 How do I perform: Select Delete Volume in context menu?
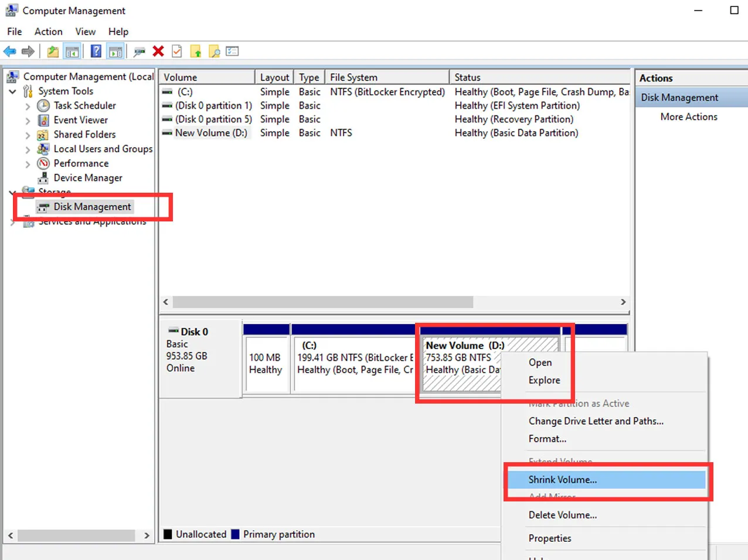[562, 515]
